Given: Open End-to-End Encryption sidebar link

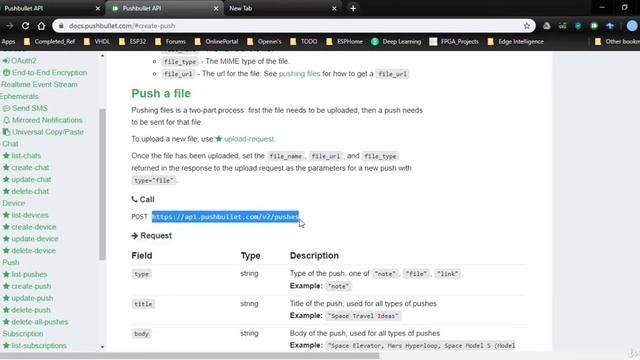Looking at the screenshot, I should click(45, 72).
